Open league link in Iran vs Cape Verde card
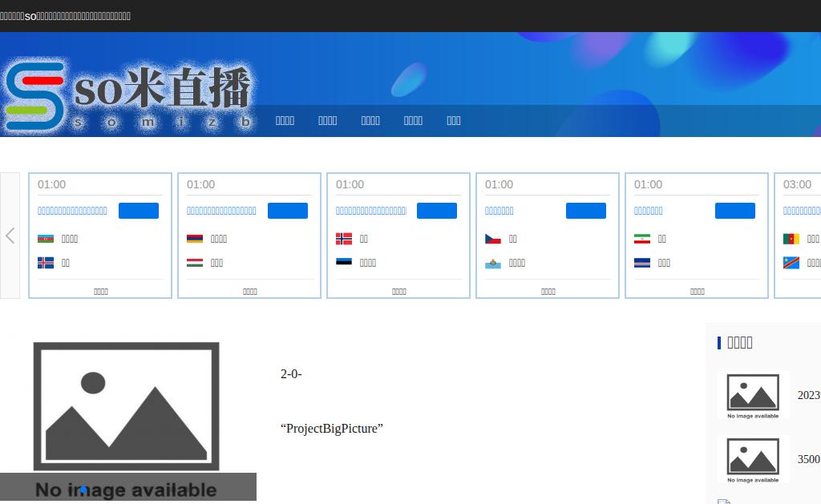Screen dimensions: 821x504 pyautogui.click(x=649, y=211)
